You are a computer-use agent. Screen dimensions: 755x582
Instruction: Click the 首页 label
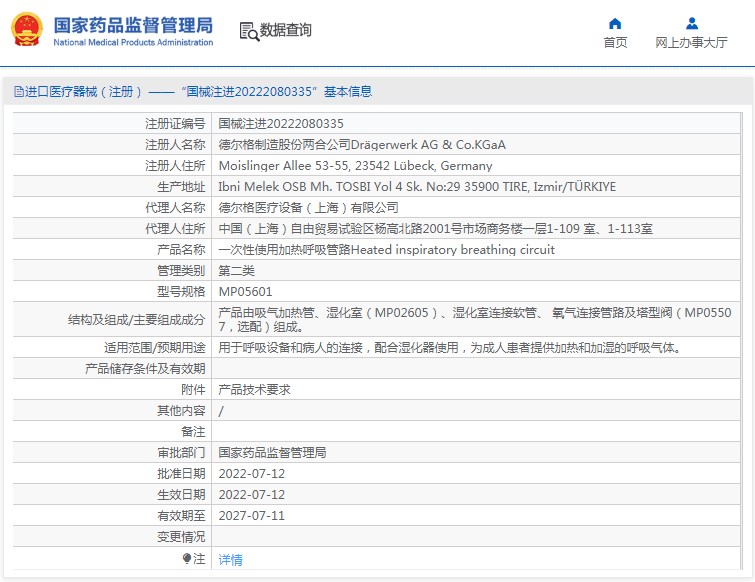[615, 42]
